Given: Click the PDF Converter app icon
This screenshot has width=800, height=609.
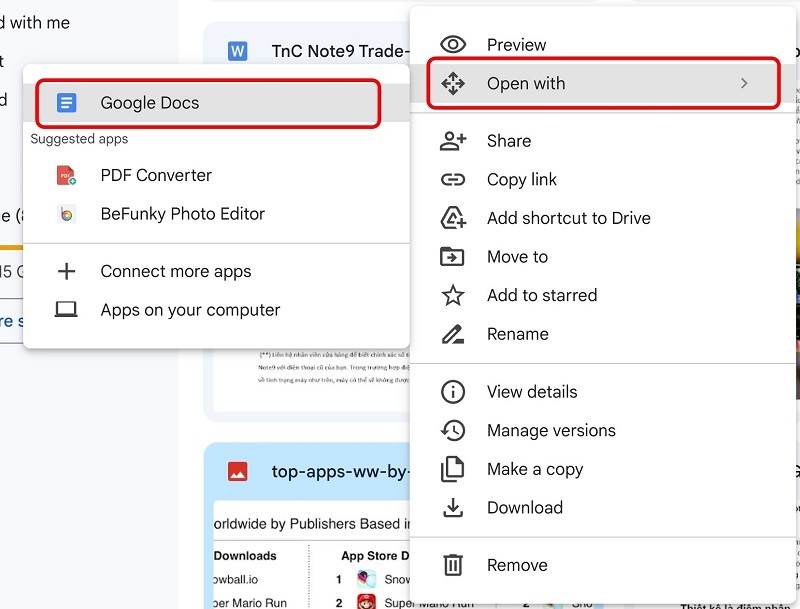Looking at the screenshot, I should pos(67,176).
